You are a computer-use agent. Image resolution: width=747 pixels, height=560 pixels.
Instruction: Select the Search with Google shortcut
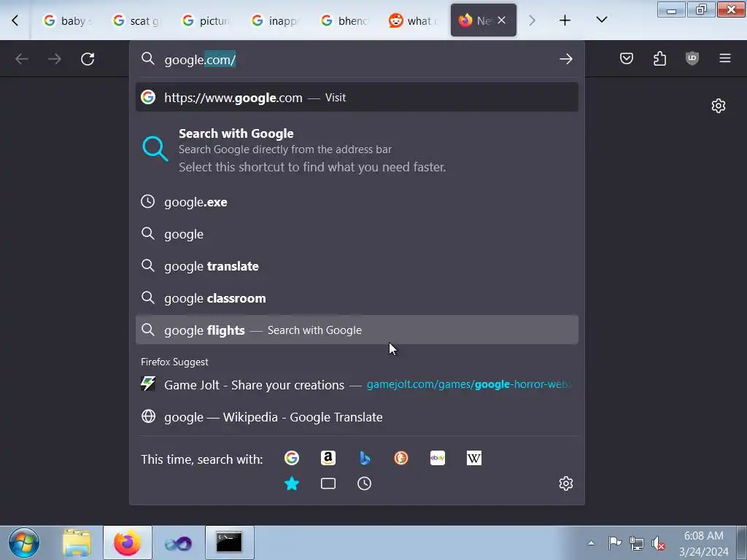pos(357,149)
